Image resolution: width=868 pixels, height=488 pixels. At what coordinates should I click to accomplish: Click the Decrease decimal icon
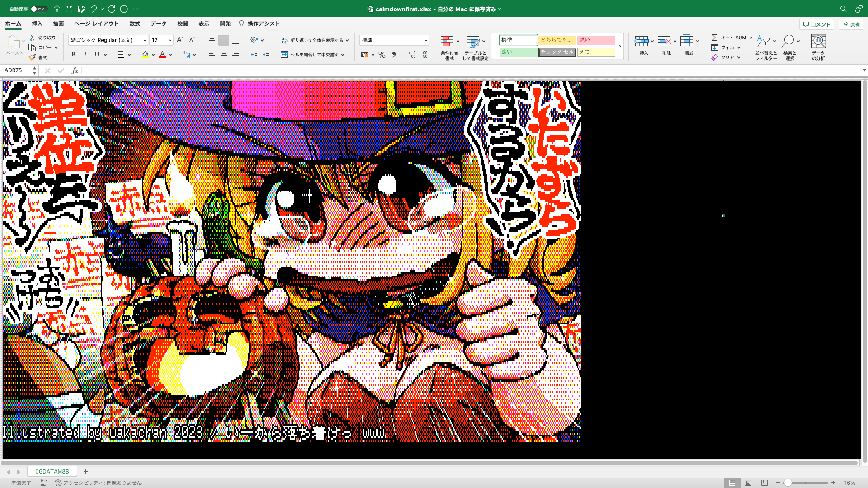tap(424, 55)
